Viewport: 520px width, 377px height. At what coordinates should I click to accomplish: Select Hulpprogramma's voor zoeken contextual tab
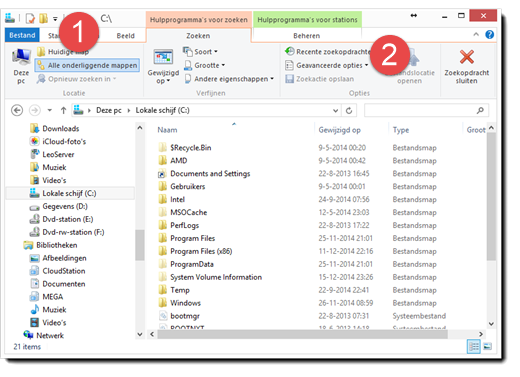[199, 20]
